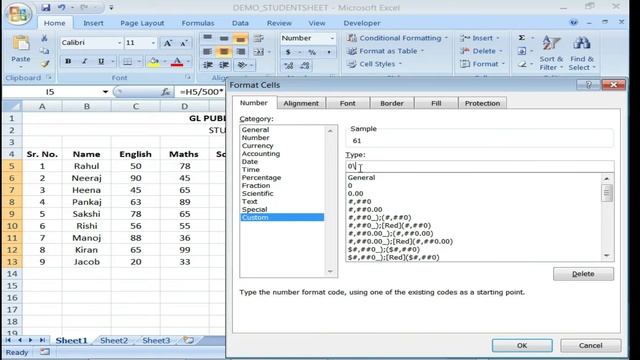Open the Formulas ribbon tab

click(x=198, y=23)
